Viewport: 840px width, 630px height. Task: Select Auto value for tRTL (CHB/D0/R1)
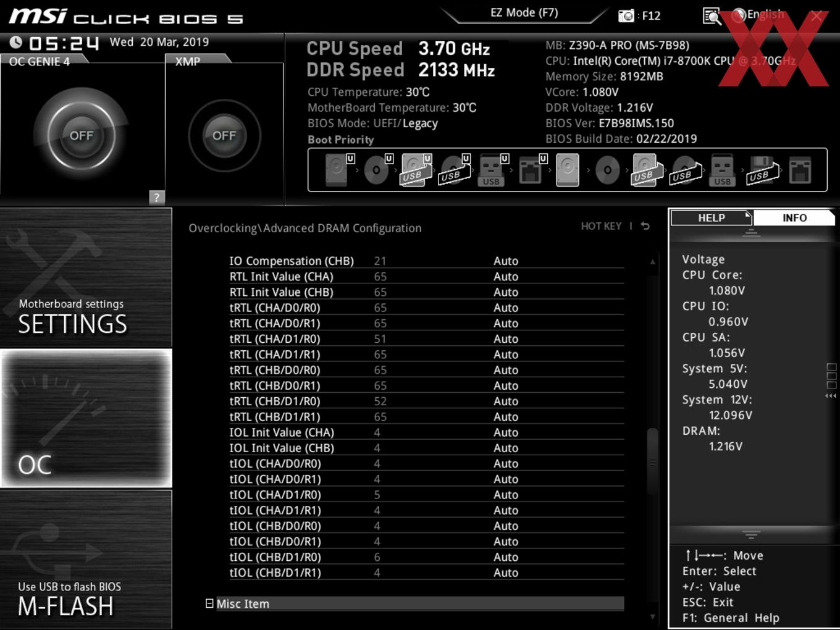coord(506,385)
